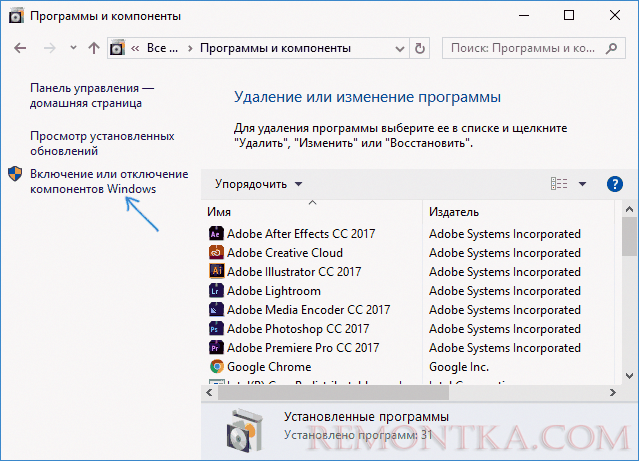Click the Adobe Photoshop icon
Viewport: 639px width, 461px height.
pyautogui.click(x=216, y=329)
